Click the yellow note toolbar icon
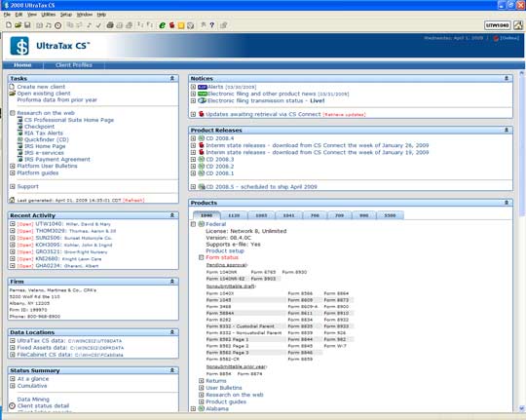 tap(181, 25)
